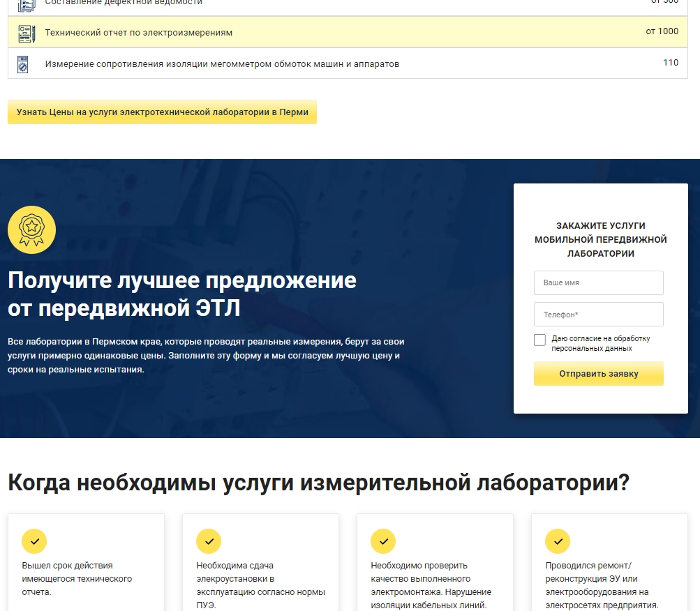
Task: Click the insulation resistance measurement row icon
Action: tap(23, 64)
